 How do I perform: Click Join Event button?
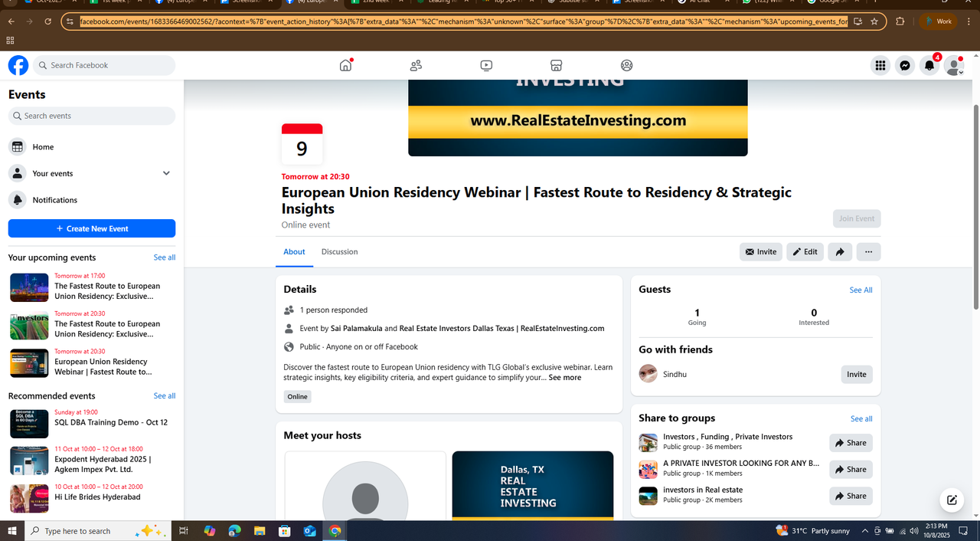(x=857, y=218)
